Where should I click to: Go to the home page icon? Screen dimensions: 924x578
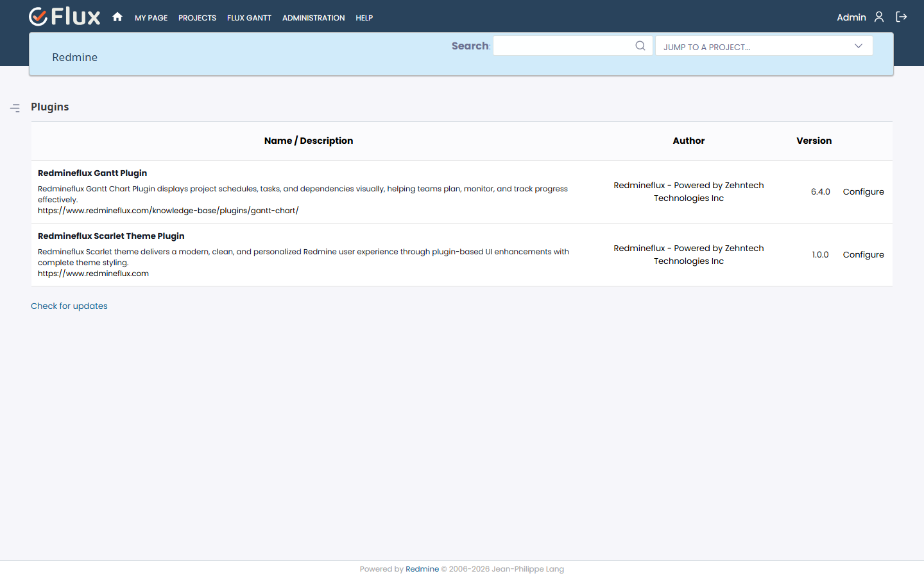tap(117, 17)
